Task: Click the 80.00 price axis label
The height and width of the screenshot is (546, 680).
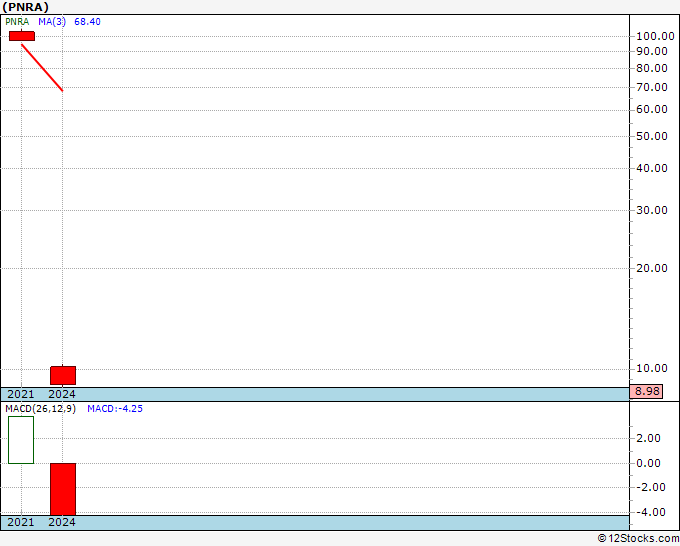Action: [x=651, y=68]
